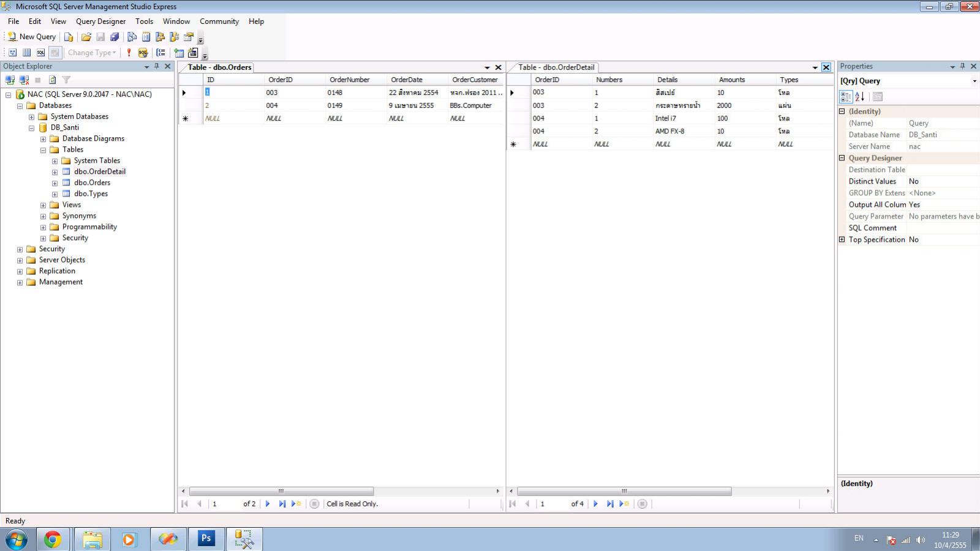Toggle the Results pane button
Screen dimensions: 980x551
click(x=55, y=53)
